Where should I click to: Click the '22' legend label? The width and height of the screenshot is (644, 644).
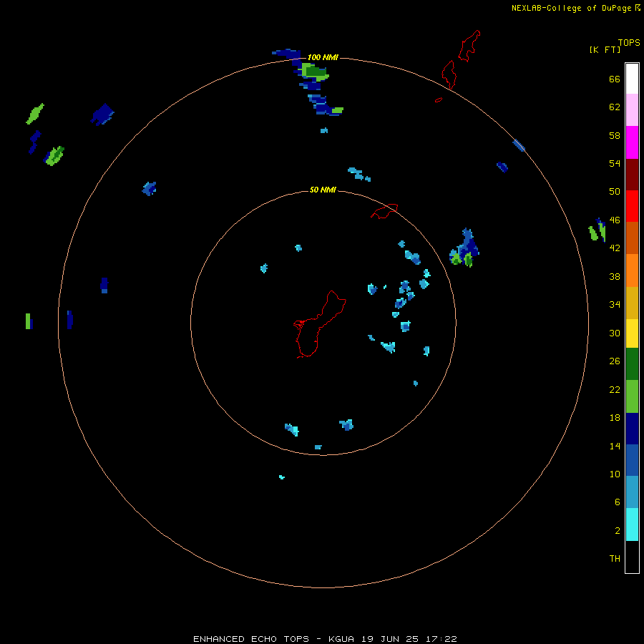(x=615, y=389)
